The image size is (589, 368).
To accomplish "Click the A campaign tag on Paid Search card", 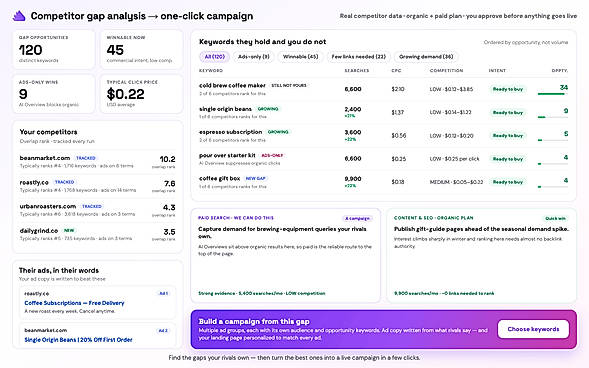I will (x=357, y=219).
